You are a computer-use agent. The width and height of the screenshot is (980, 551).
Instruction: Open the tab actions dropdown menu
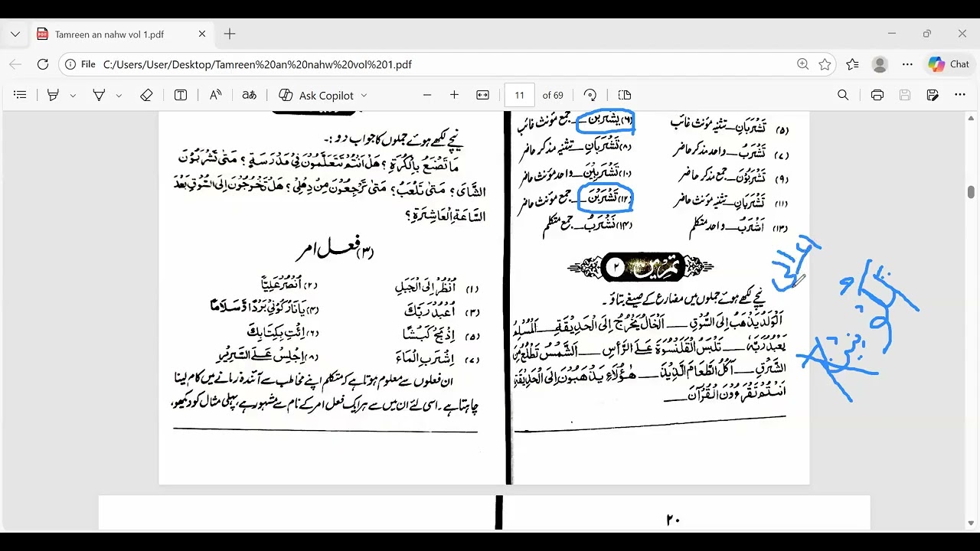(15, 34)
